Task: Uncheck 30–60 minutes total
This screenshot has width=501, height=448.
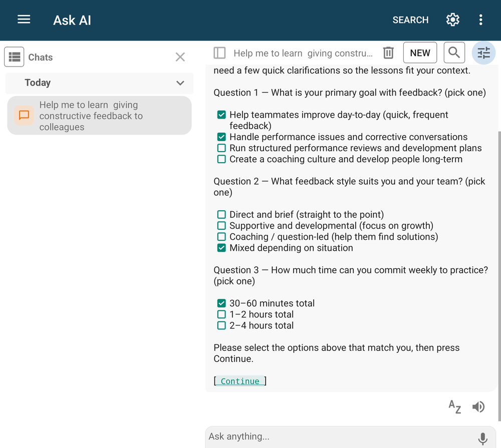Action: tap(221, 303)
